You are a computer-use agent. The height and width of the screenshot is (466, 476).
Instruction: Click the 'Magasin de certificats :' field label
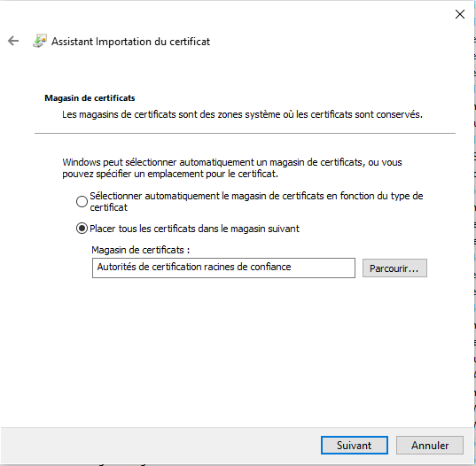(141, 250)
